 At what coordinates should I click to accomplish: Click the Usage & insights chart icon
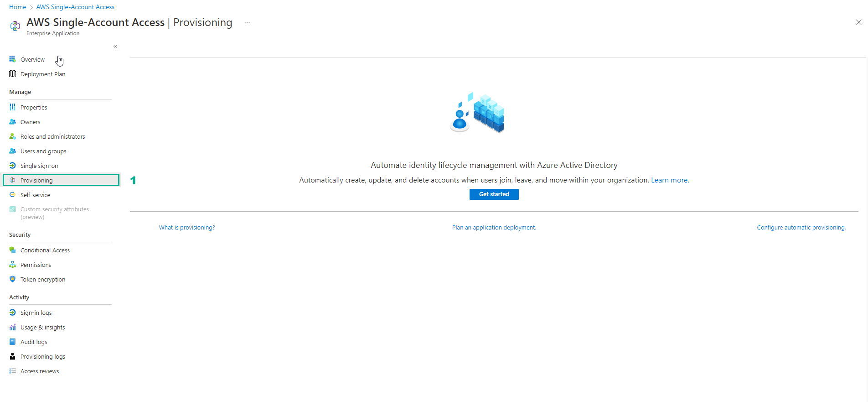pyautogui.click(x=12, y=327)
